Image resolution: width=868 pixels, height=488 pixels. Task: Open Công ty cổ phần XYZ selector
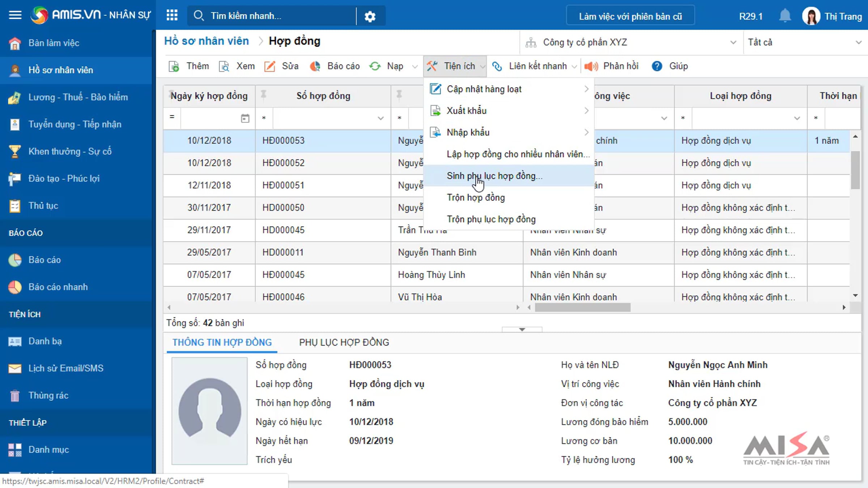click(631, 43)
